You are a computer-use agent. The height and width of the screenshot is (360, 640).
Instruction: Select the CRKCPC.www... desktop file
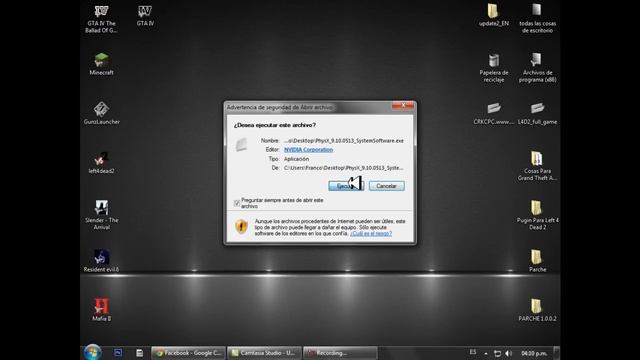click(493, 113)
